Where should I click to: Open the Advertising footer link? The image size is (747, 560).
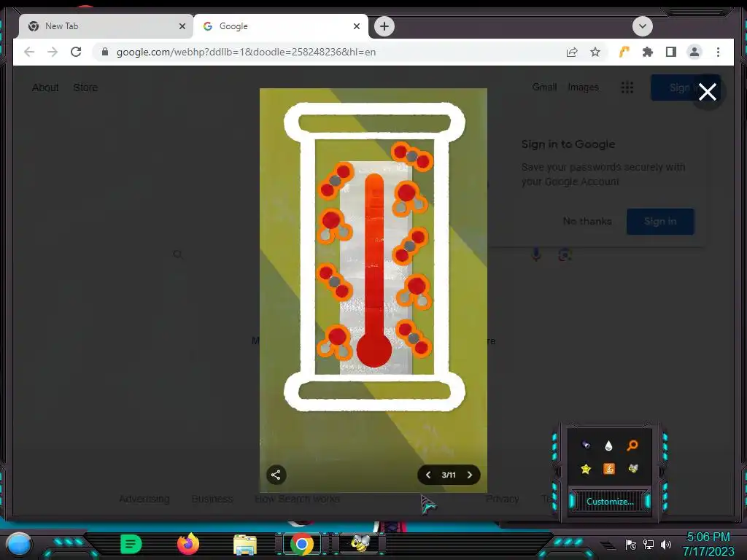(144, 499)
